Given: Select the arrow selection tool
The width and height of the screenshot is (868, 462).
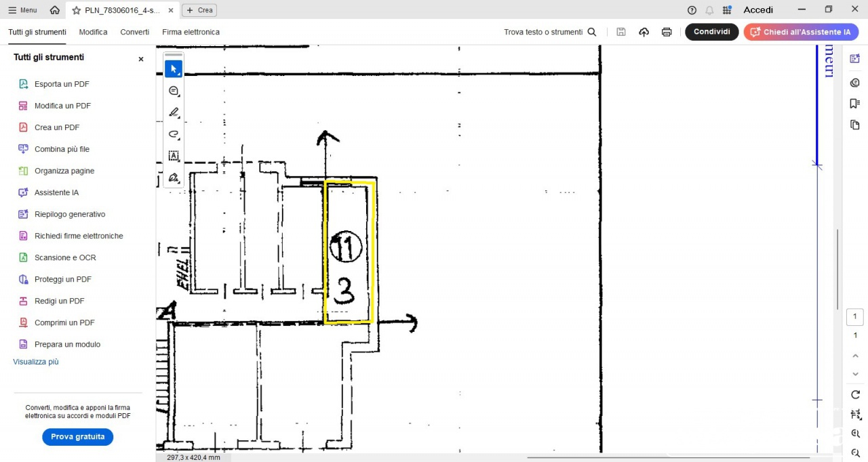Looking at the screenshot, I should point(174,69).
